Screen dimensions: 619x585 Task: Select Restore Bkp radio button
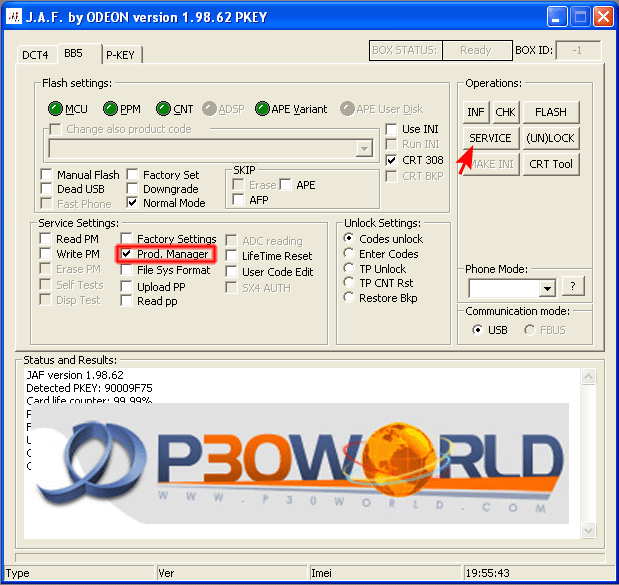[349, 298]
